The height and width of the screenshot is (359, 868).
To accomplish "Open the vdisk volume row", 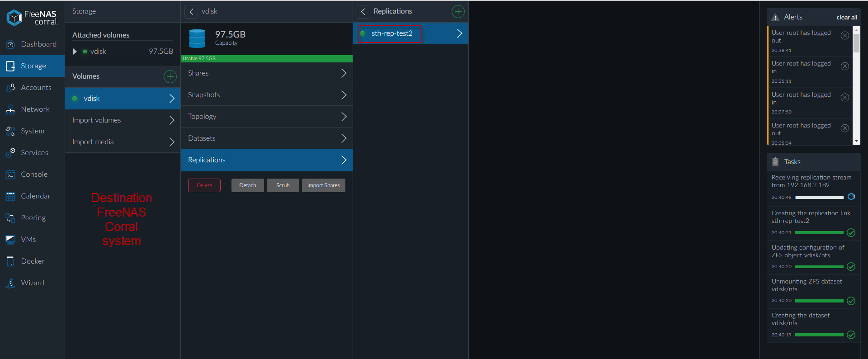I will point(123,99).
